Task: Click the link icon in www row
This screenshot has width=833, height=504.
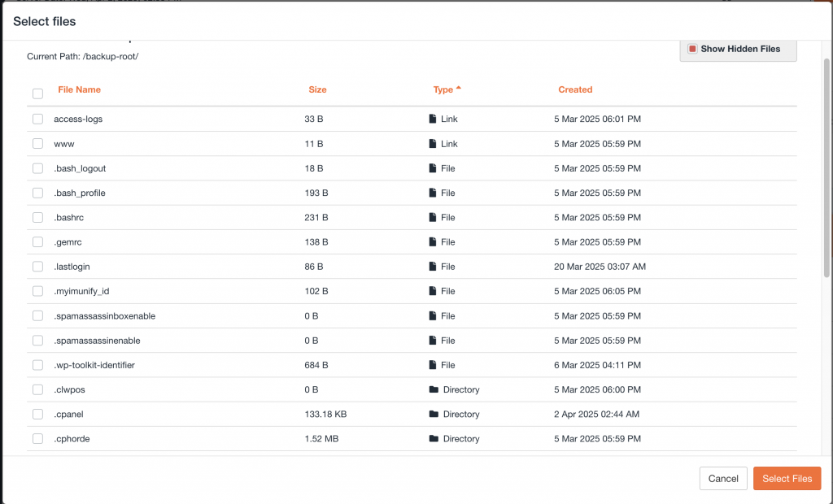Action: pyautogui.click(x=433, y=144)
